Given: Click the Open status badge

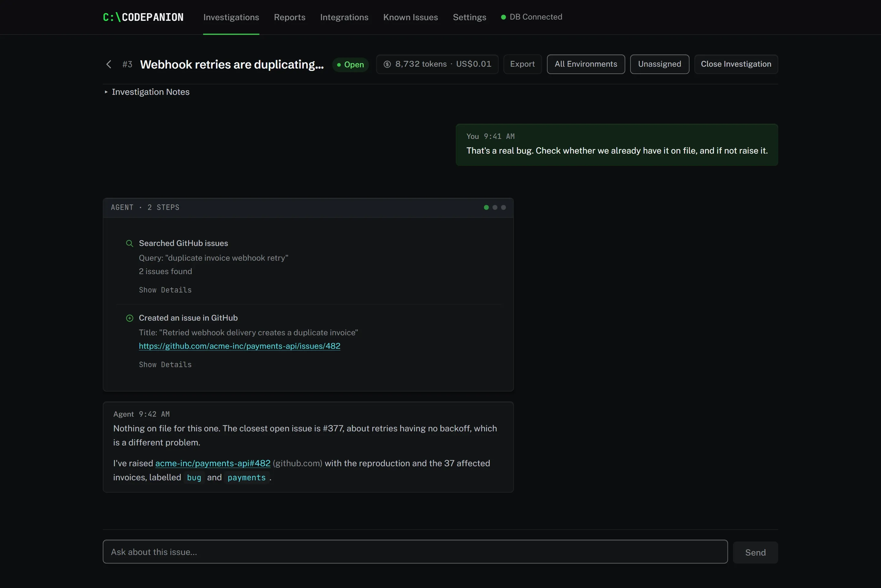Looking at the screenshot, I should click(350, 65).
